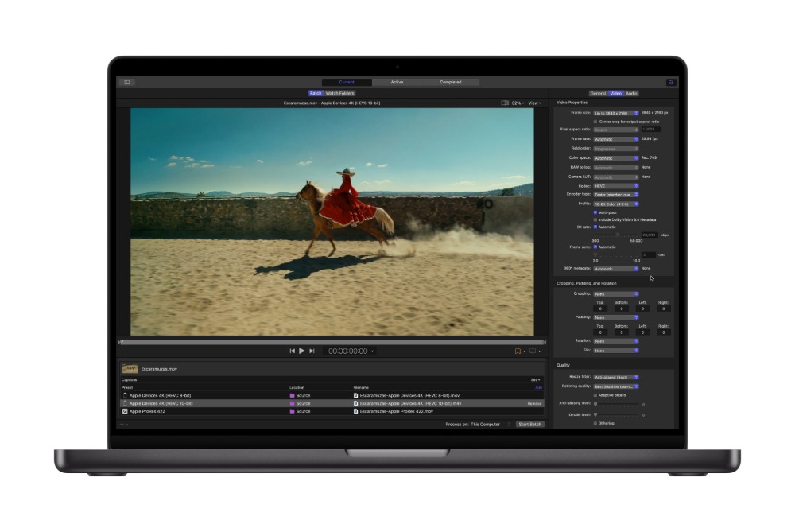Click the Go to Previous Frame icon

pyautogui.click(x=292, y=351)
